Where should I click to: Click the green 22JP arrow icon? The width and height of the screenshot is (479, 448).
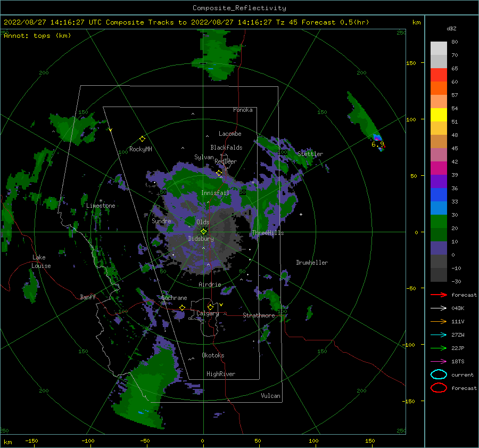(x=439, y=348)
